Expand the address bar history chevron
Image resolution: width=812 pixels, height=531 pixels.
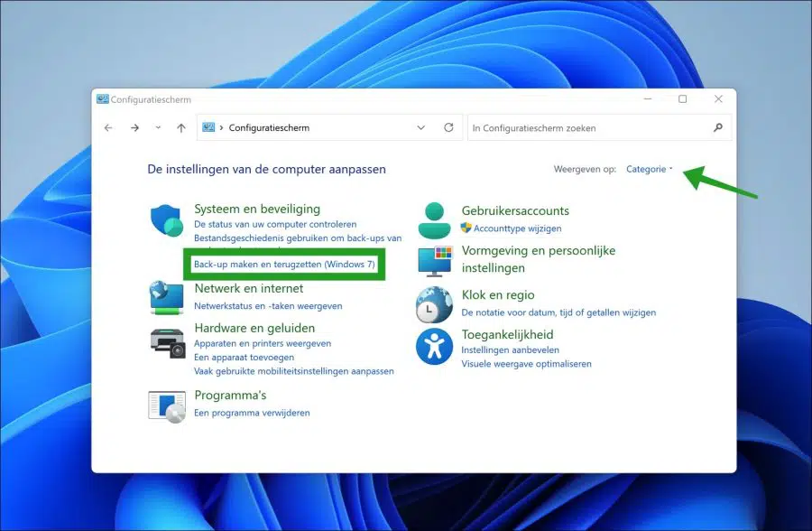(x=421, y=127)
